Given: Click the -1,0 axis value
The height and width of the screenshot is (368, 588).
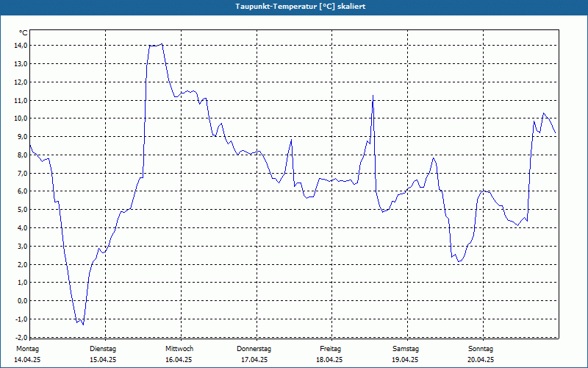Looking at the screenshot, I should pos(21,319).
